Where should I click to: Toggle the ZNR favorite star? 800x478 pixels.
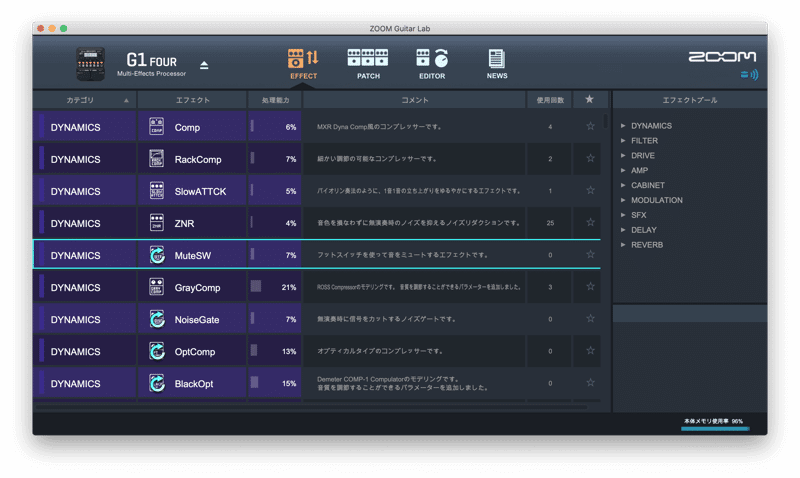click(590, 222)
